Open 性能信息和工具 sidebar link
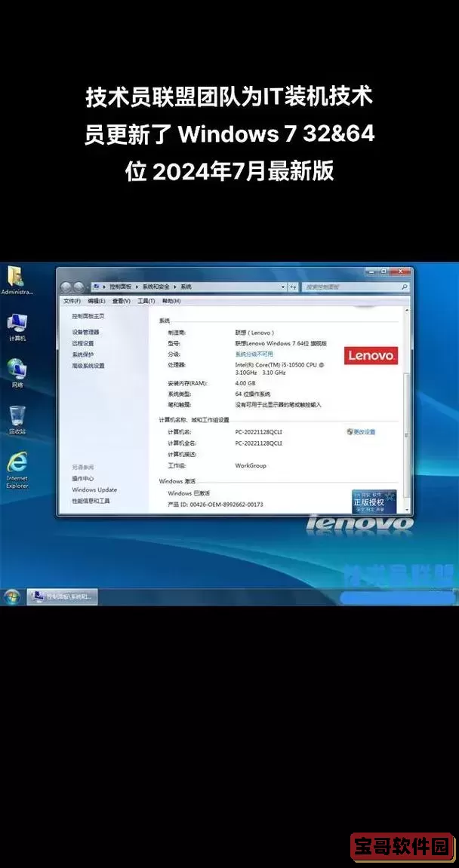 coord(91,501)
